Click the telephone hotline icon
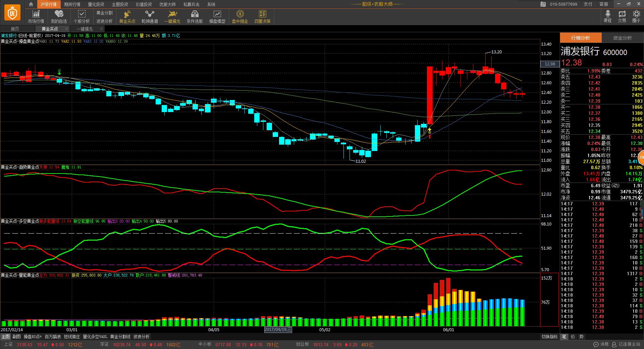The width and height of the screenshot is (644, 349). tap(543, 4)
